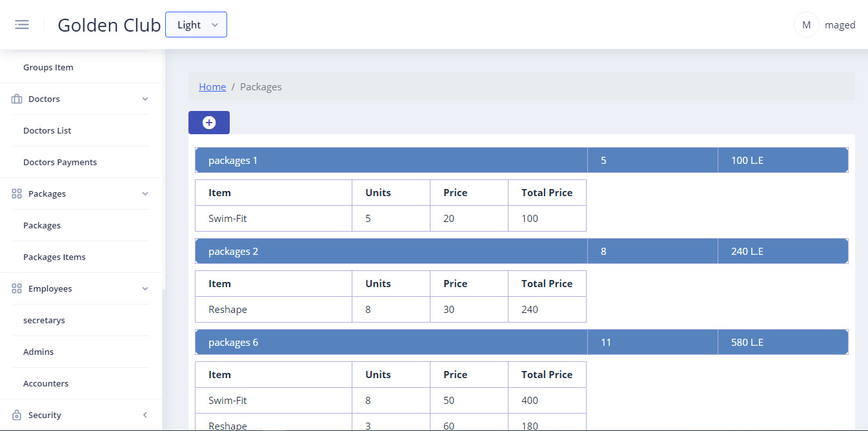
Task: Click the Total Price header in packages 1
Action: click(547, 192)
